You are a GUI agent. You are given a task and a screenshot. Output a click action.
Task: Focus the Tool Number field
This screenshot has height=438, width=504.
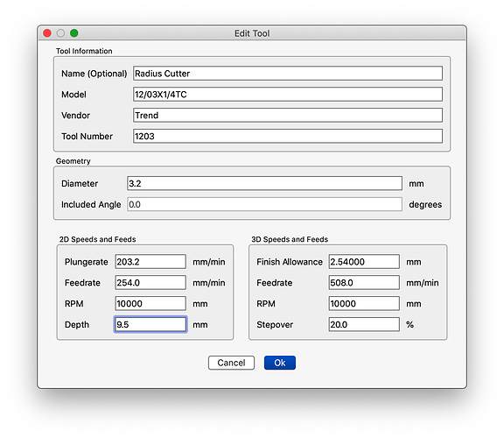tap(288, 136)
